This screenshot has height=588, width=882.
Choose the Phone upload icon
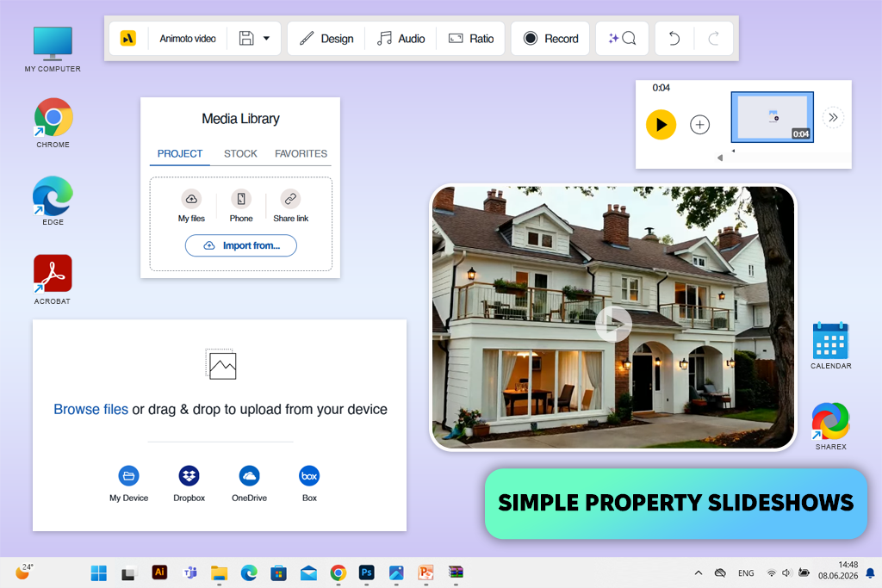point(241,199)
